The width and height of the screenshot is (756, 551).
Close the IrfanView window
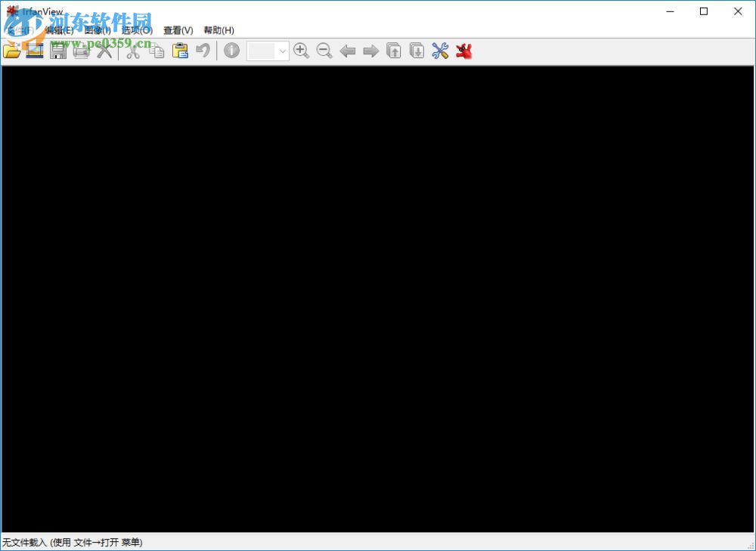point(738,11)
